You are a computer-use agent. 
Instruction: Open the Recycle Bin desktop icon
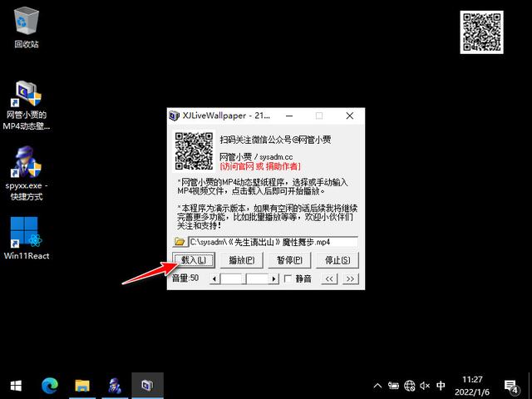[x=27, y=28]
